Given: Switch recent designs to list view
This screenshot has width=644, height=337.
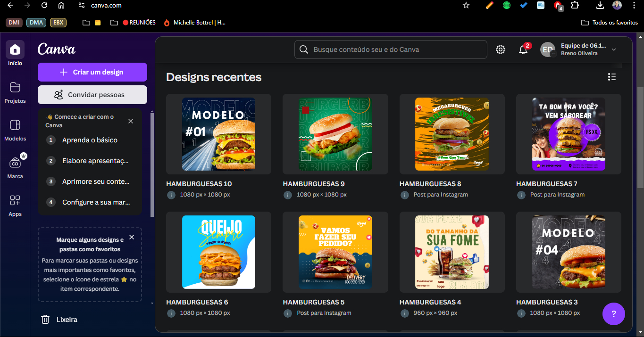Looking at the screenshot, I should [612, 77].
